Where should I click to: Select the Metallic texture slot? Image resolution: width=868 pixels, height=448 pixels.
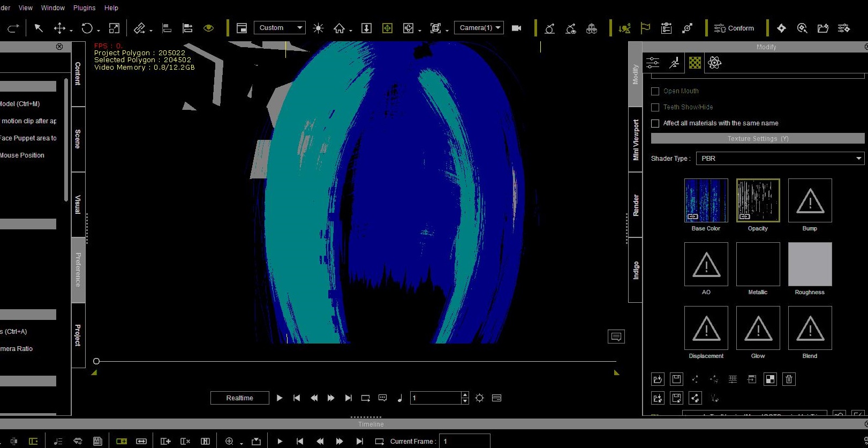click(758, 264)
